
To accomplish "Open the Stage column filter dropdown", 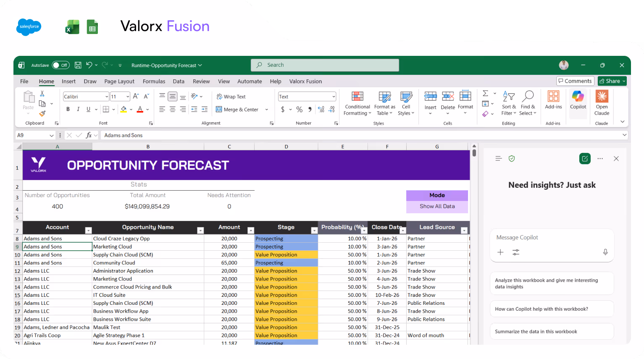I will 314,231.
